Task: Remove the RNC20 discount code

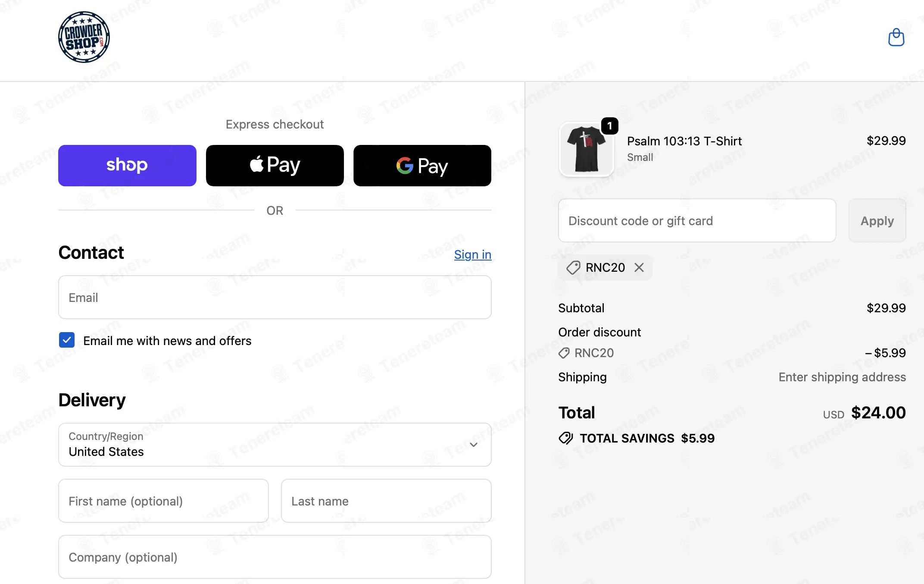Action: (639, 267)
